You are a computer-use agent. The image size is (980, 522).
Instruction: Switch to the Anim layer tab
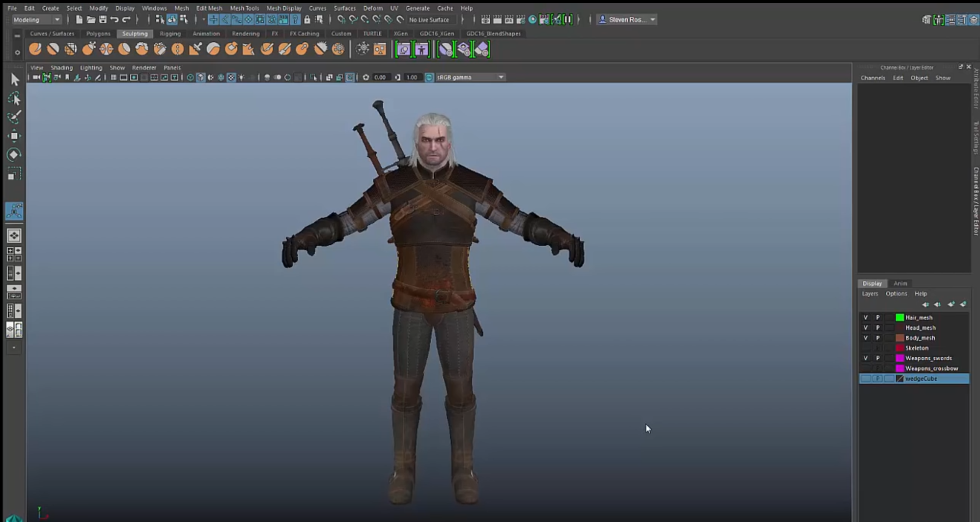pos(900,283)
